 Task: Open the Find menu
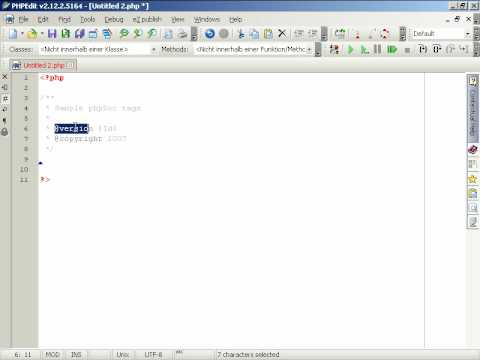[x=64, y=20]
